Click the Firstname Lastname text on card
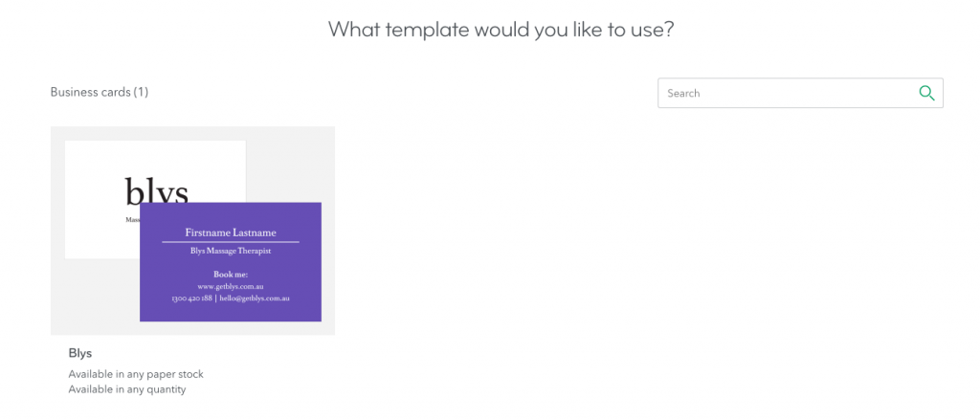980x420 pixels. [x=231, y=232]
